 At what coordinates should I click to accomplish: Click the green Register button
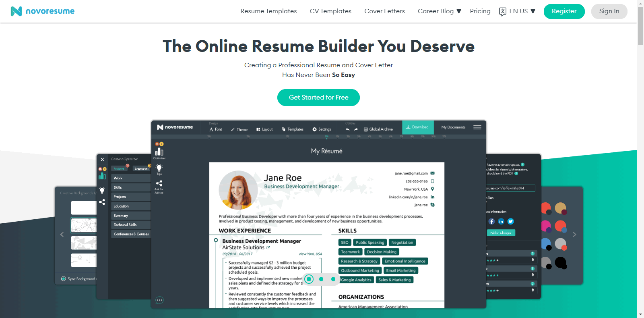pyautogui.click(x=564, y=11)
